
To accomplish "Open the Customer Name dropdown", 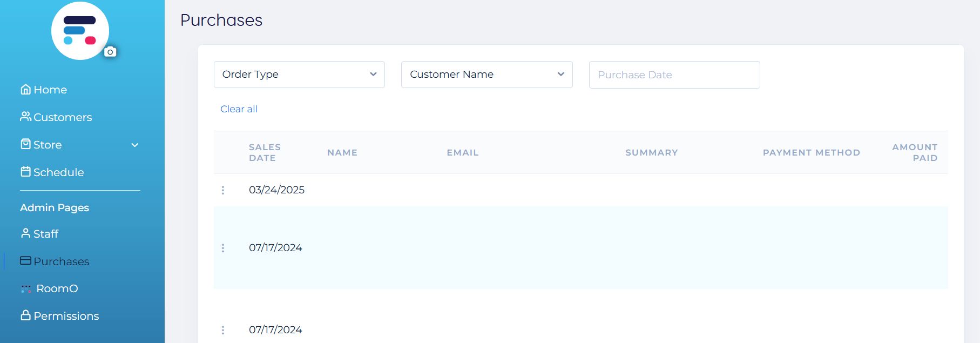I will pyautogui.click(x=486, y=75).
